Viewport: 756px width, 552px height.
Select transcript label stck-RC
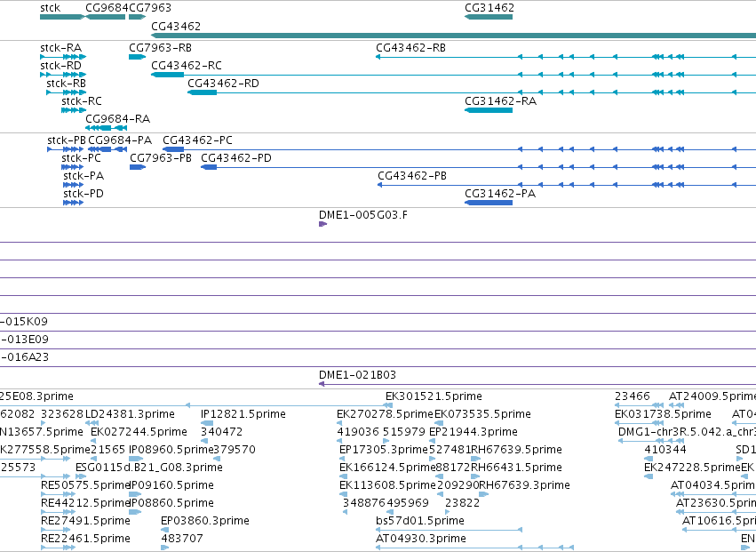tap(82, 101)
